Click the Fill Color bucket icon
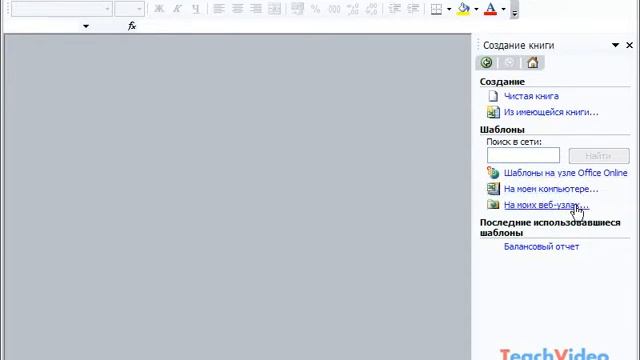The image size is (640, 360). (x=463, y=9)
